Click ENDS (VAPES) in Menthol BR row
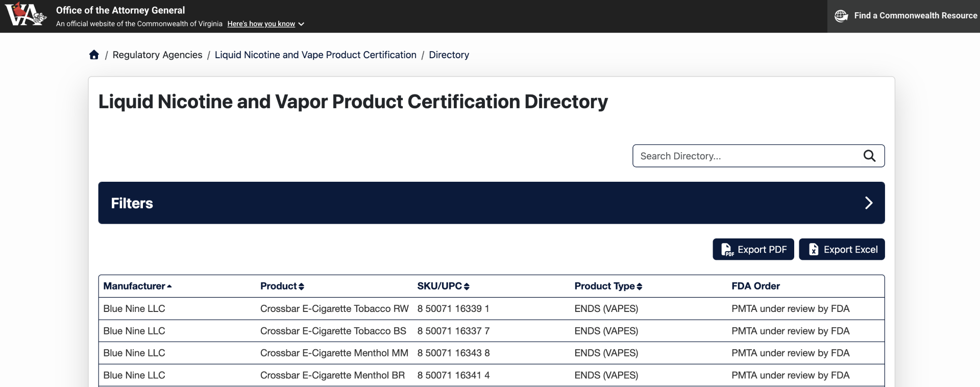The height and width of the screenshot is (387, 980). pos(606,375)
